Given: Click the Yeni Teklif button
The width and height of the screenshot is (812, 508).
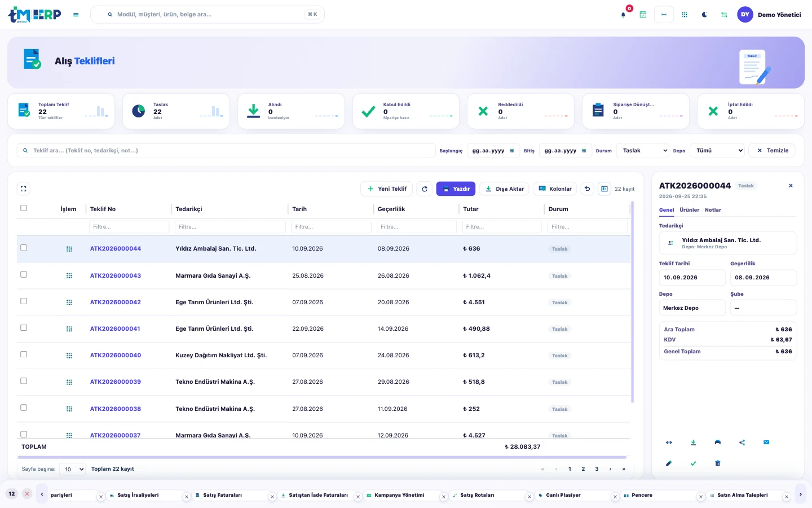Looking at the screenshot, I should [x=387, y=189].
